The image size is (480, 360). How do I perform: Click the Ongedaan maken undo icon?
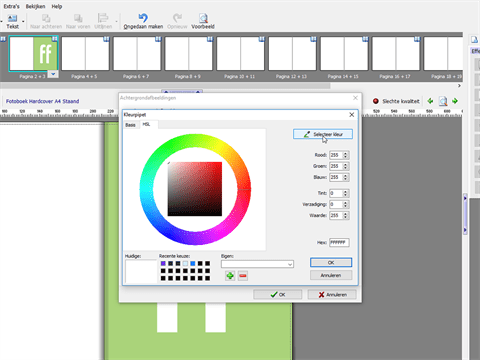click(x=143, y=18)
